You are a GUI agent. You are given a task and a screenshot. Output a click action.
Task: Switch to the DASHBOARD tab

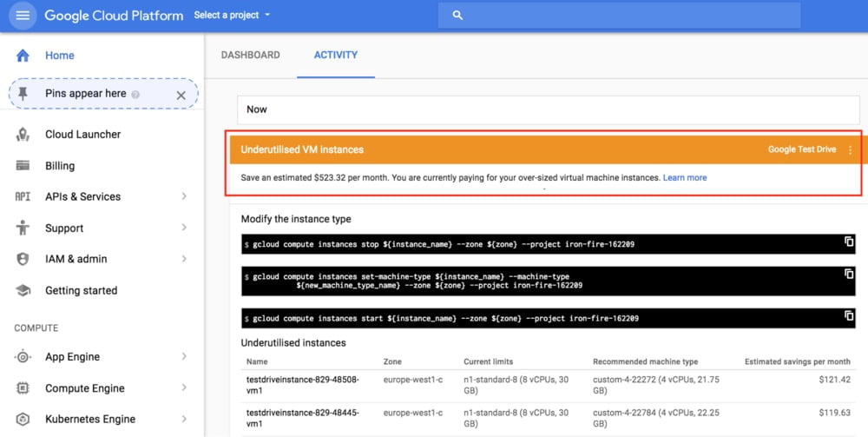[250, 55]
